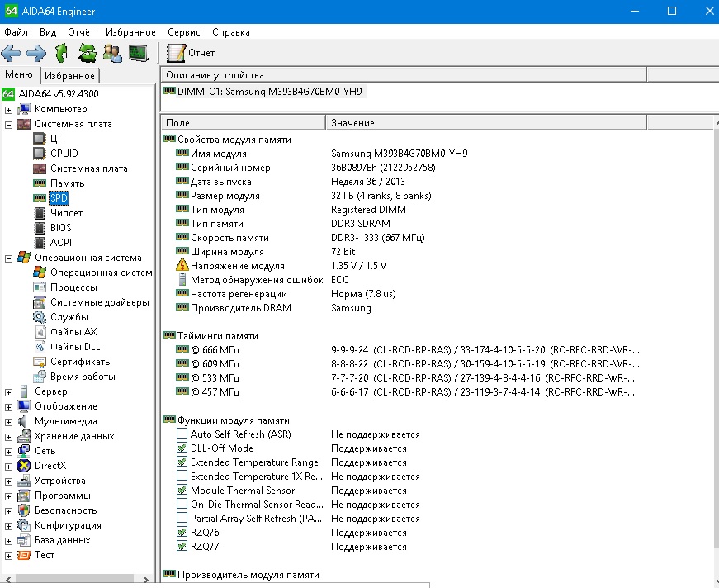The width and height of the screenshot is (719, 588).
Task: Open the Справка menu
Action: click(230, 32)
